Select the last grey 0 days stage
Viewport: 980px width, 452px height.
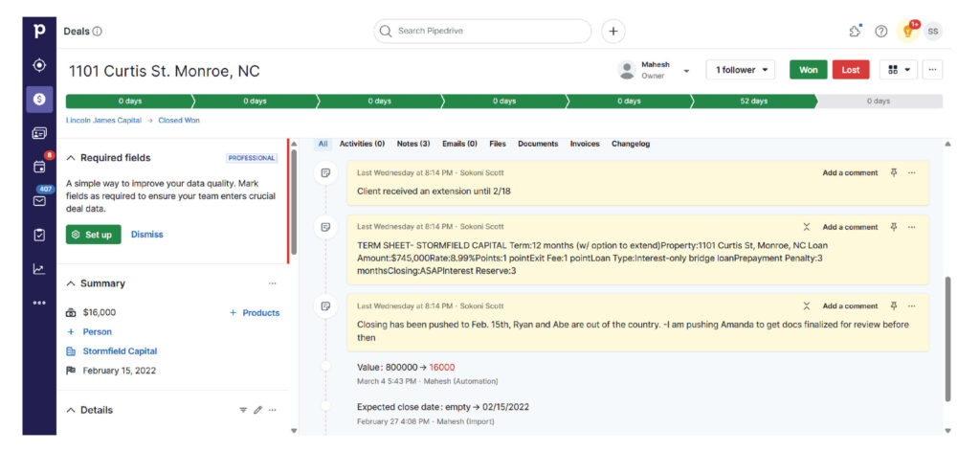880,102
